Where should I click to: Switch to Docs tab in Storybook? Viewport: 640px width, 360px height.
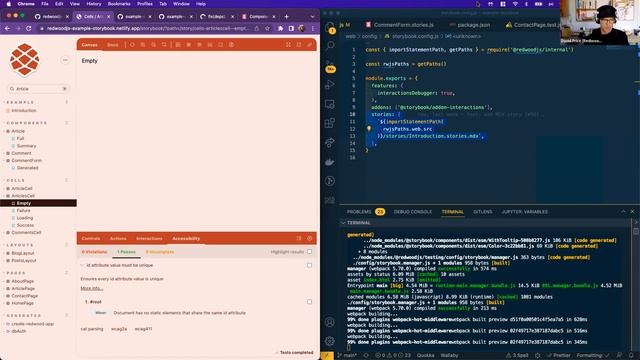(112, 45)
